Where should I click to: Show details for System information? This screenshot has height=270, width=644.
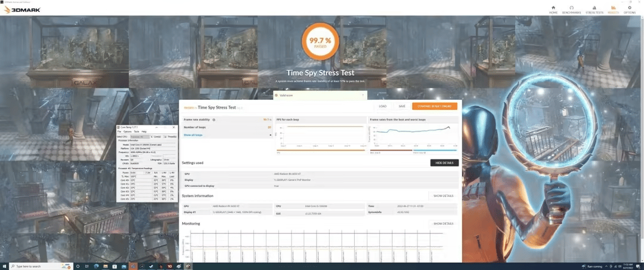(x=443, y=196)
